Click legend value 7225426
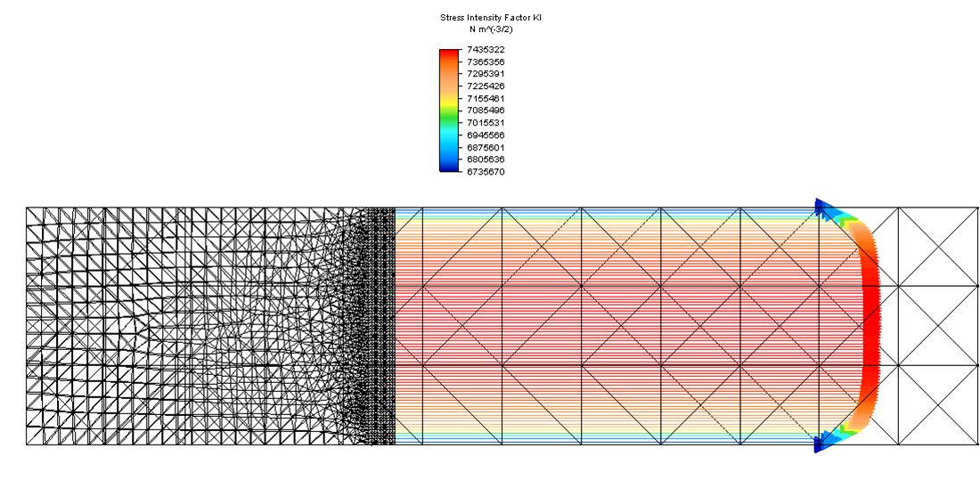The height and width of the screenshot is (489, 980). (486, 86)
